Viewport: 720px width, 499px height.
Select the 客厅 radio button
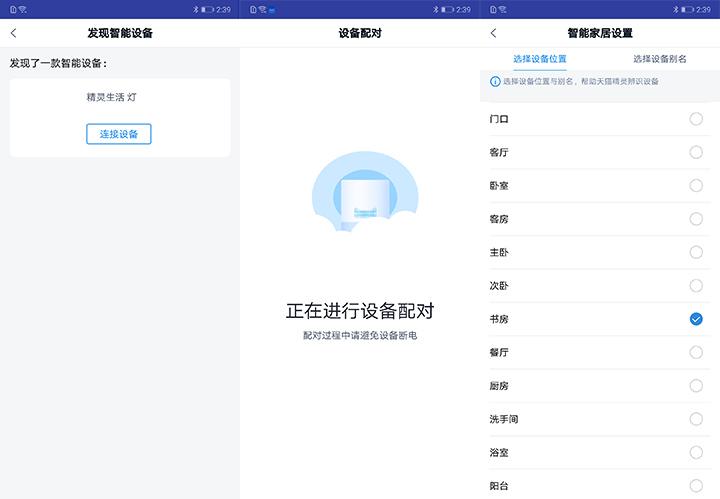pos(696,152)
